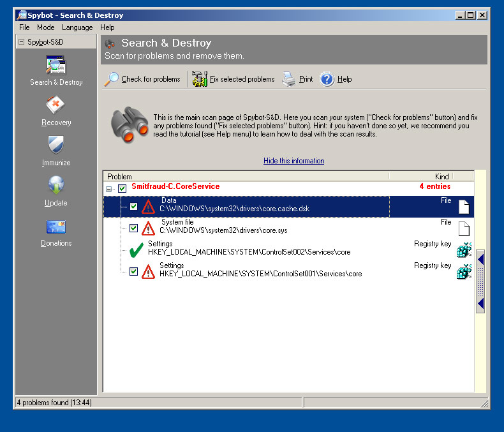Viewport: 504px width, 432px height.
Task: Uncheck the core.sys System file entry
Action: point(134,228)
